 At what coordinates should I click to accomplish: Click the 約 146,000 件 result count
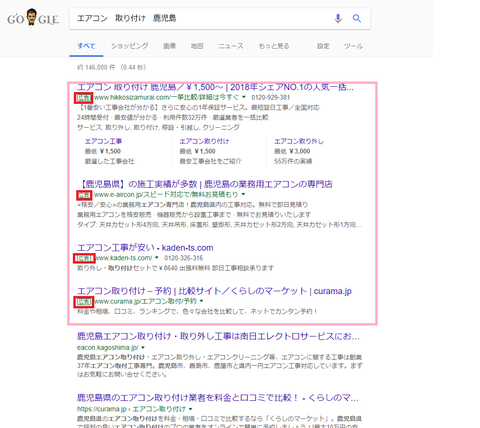[96, 68]
